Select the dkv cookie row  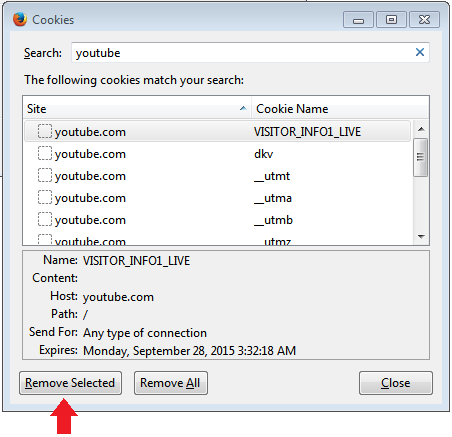pos(217,154)
